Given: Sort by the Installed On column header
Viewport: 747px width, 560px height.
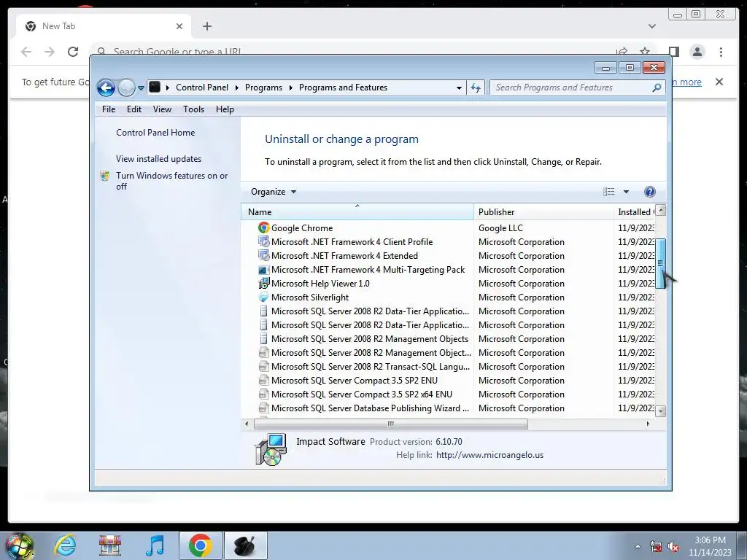Looking at the screenshot, I should point(635,212).
